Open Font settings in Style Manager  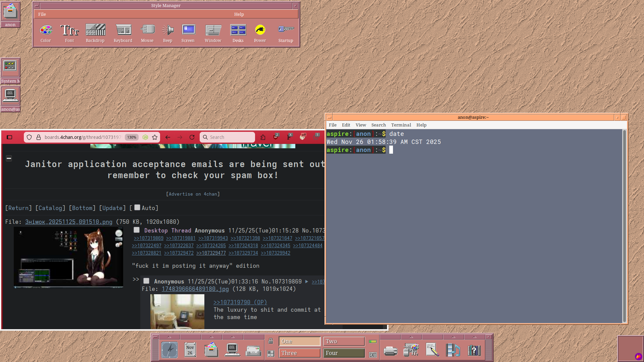tap(69, 33)
